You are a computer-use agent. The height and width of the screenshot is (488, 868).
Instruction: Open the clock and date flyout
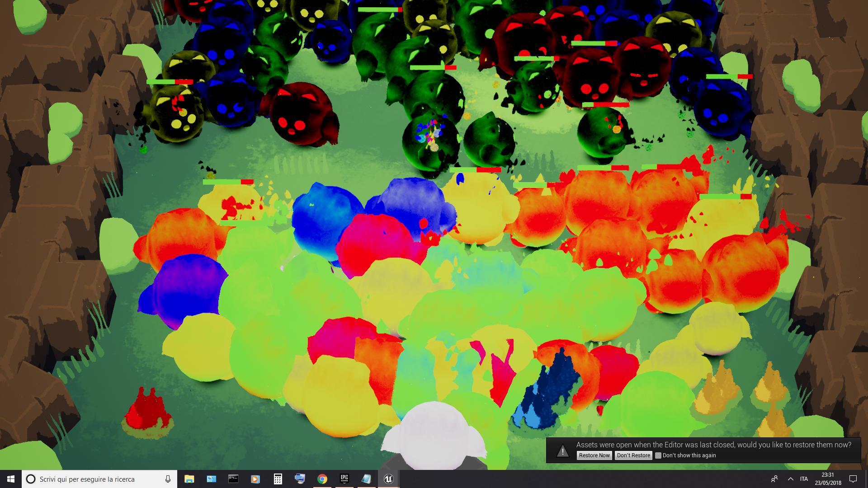(x=828, y=479)
